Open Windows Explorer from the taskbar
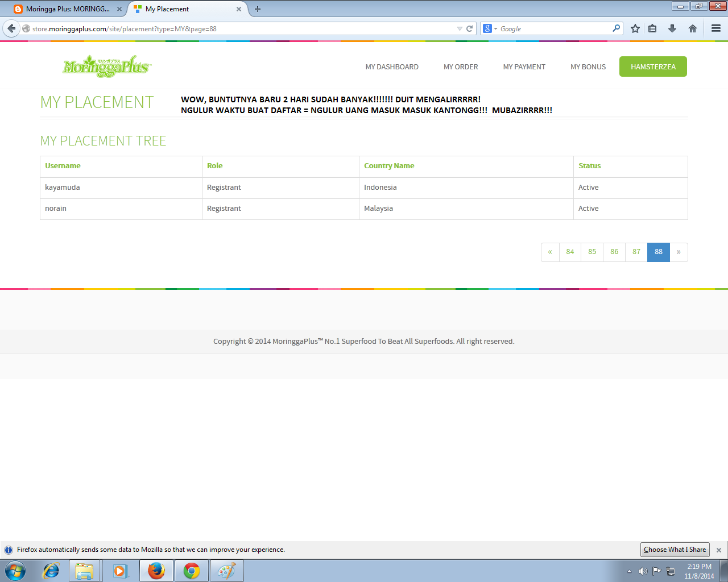This screenshot has width=728, height=582. pyautogui.click(x=85, y=571)
